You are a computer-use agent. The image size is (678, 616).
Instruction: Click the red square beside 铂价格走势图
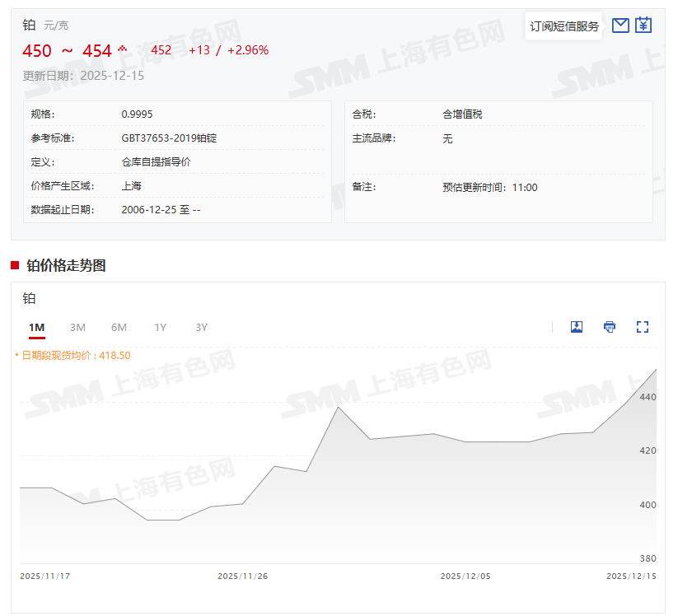point(15,265)
